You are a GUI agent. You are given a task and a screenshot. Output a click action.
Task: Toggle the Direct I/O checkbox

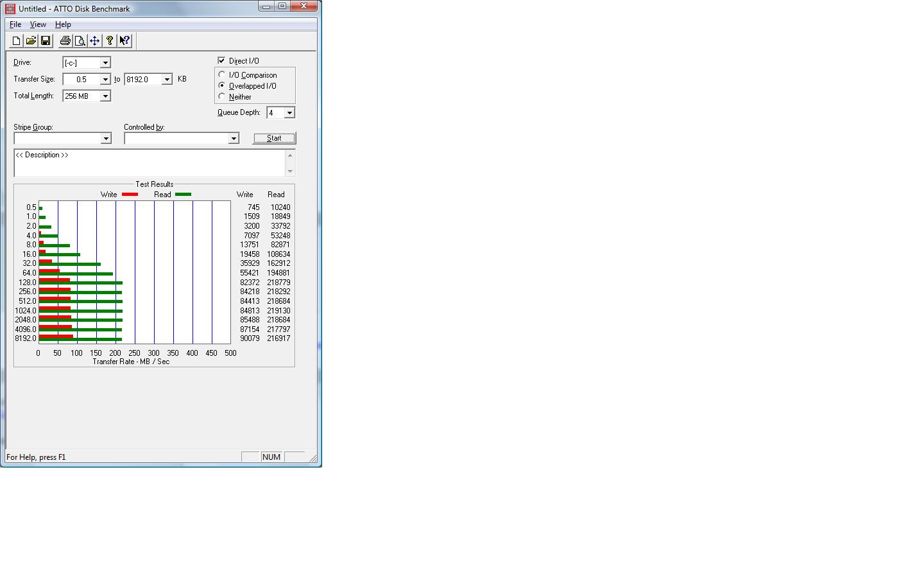coord(221,60)
